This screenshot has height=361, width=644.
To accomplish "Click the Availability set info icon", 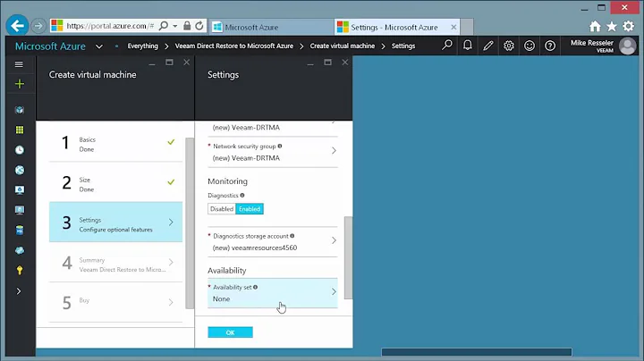I will point(256,287).
